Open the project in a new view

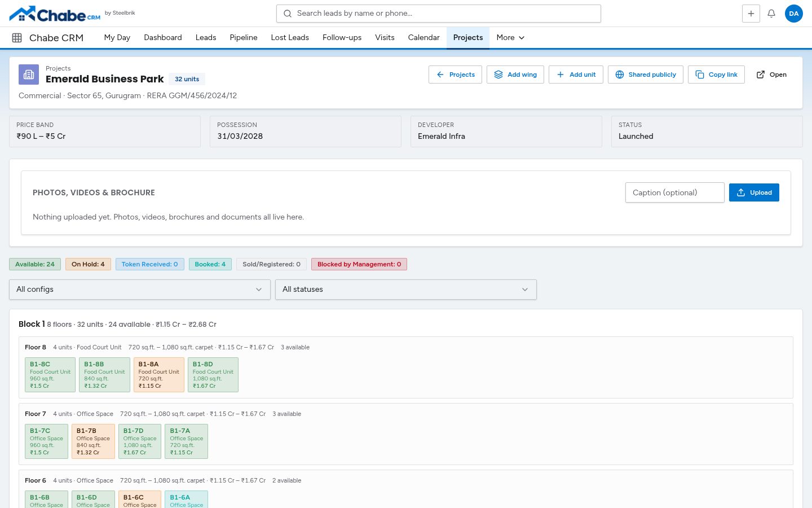pos(771,75)
